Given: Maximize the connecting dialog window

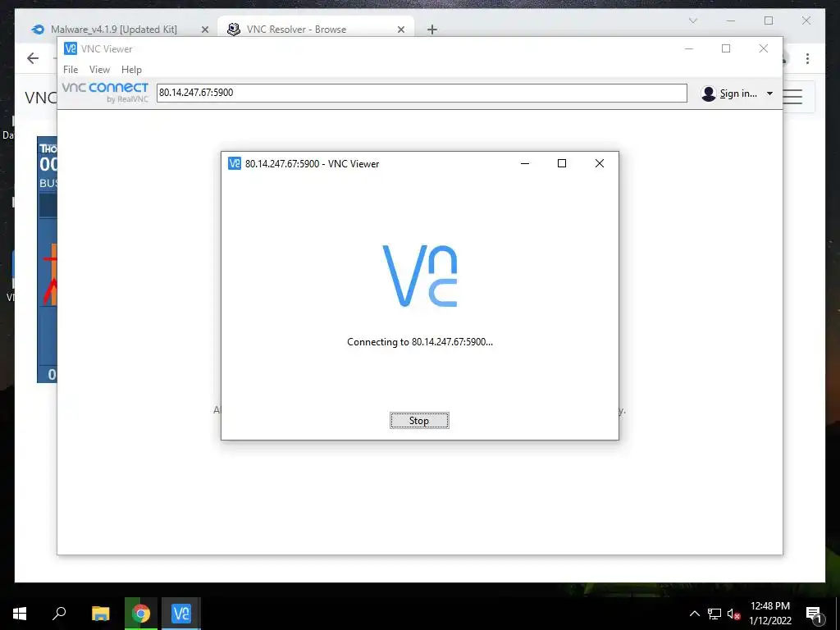Looking at the screenshot, I should tap(562, 163).
